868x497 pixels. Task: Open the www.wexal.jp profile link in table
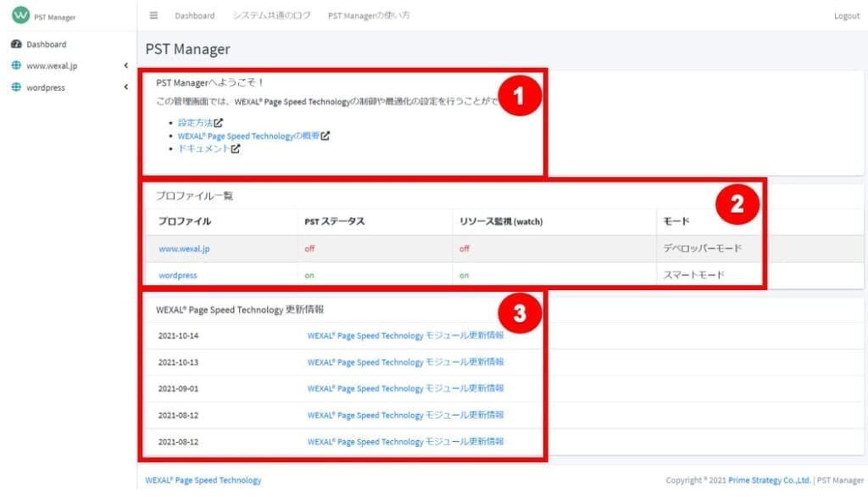[184, 248]
